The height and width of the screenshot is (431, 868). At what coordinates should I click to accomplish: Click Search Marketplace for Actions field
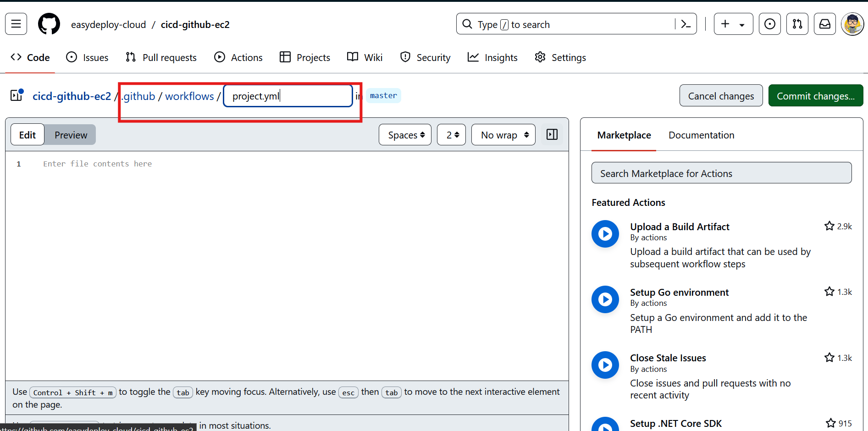722,173
